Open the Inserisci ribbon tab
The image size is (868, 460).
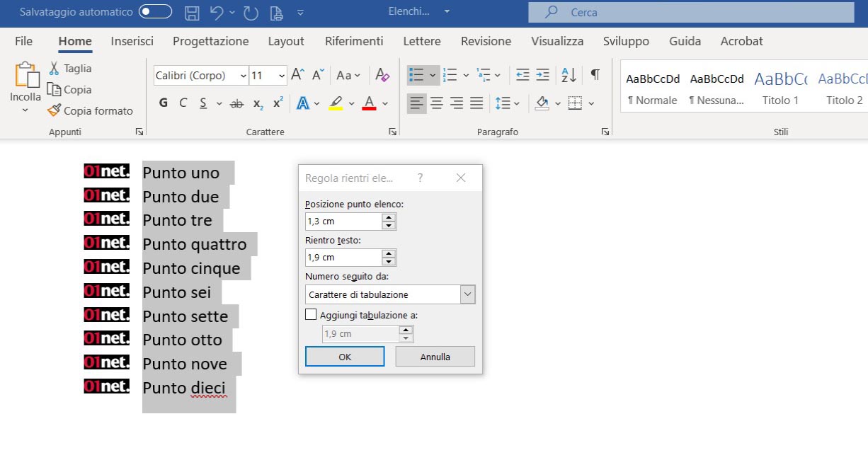point(132,41)
